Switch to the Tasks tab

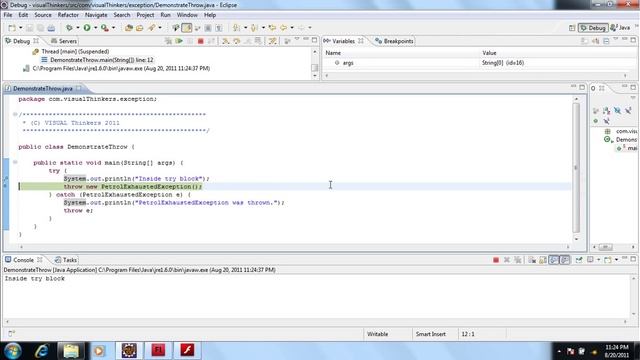pyautogui.click(x=66, y=260)
